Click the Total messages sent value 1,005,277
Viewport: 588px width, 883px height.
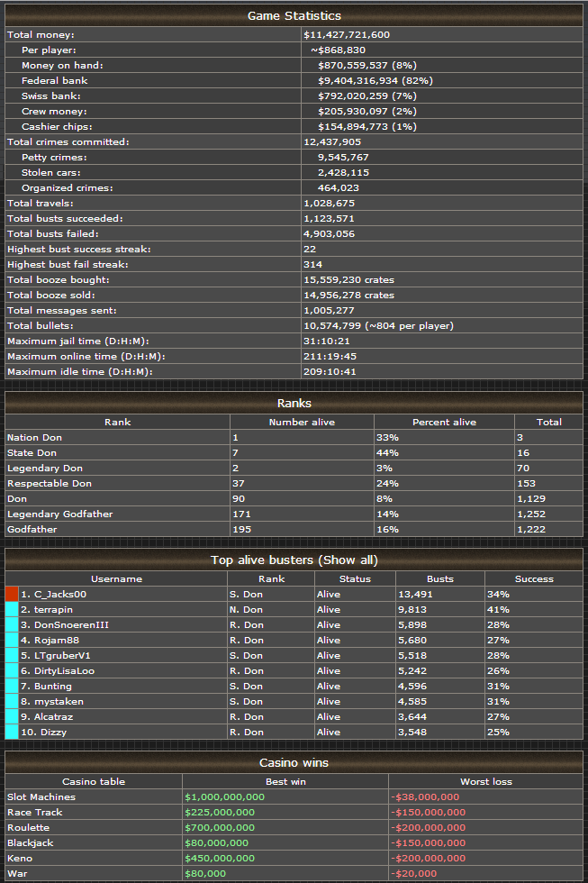[x=330, y=310]
